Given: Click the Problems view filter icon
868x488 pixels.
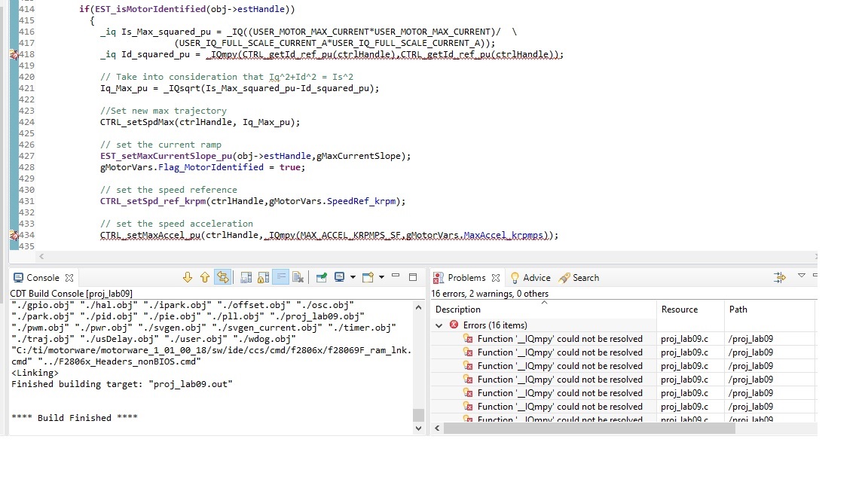Looking at the screenshot, I should pos(779,278).
